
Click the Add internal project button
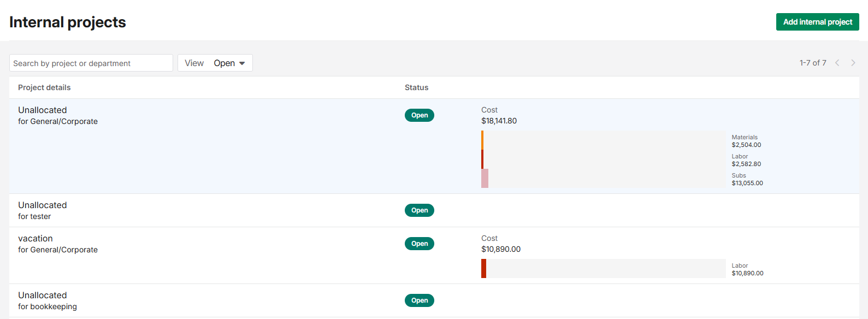coord(817,22)
